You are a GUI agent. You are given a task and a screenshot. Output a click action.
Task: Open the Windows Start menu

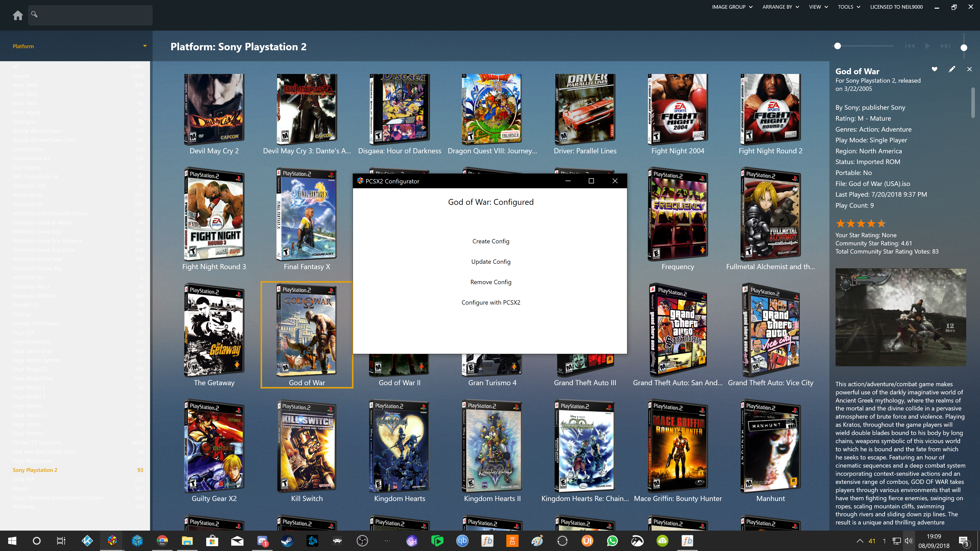12,541
